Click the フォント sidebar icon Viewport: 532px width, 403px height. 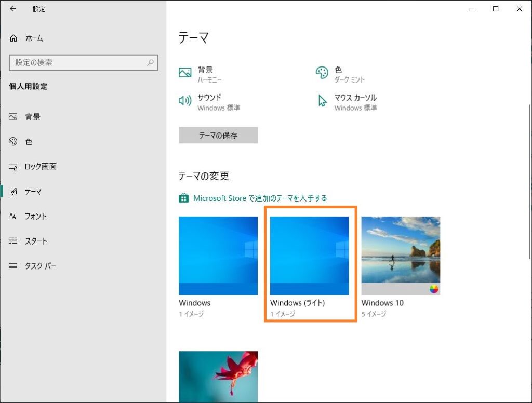click(13, 216)
